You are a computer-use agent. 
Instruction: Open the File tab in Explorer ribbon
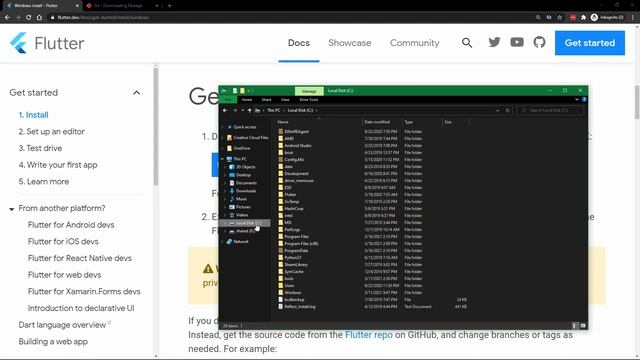click(x=228, y=100)
